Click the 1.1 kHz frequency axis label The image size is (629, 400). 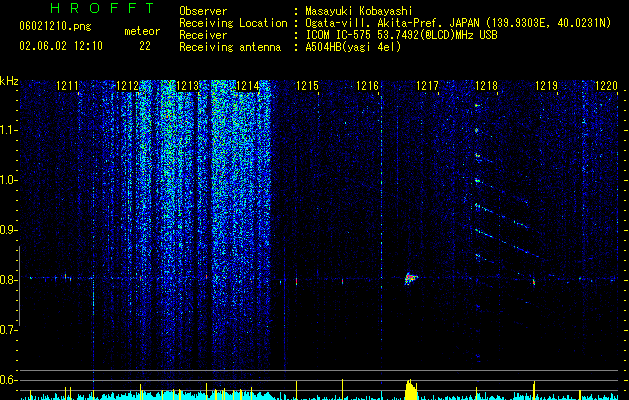coord(8,130)
